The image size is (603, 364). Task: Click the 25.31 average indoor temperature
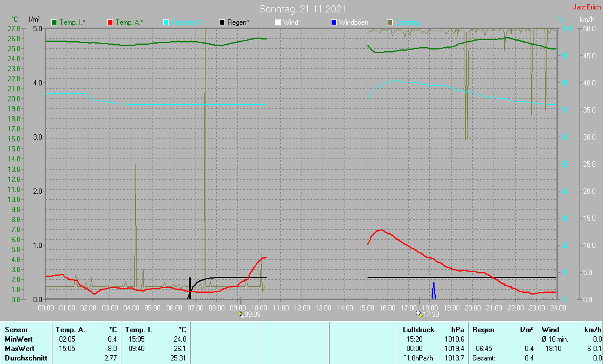pyautogui.click(x=178, y=358)
